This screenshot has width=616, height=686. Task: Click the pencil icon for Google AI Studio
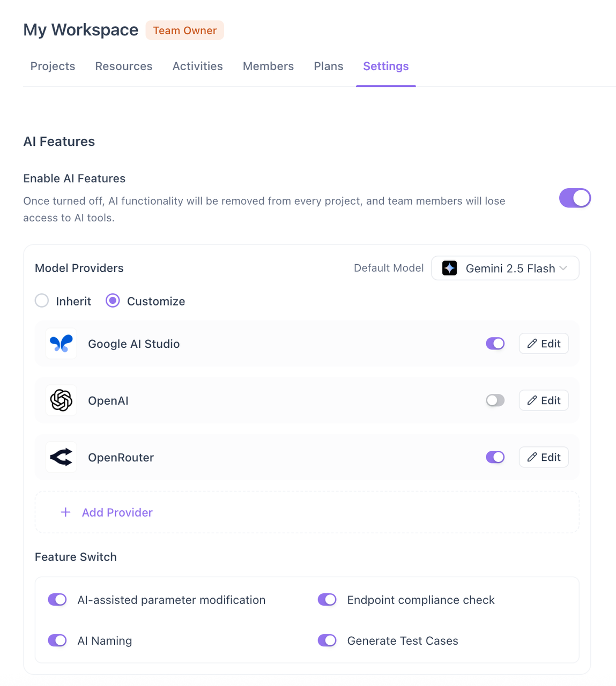point(532,344)
